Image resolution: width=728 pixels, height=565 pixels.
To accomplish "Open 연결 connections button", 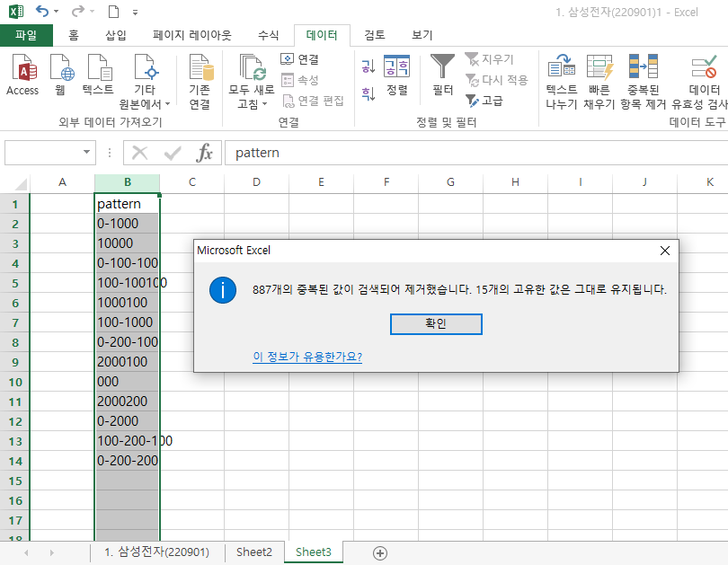I will point(300,59).
